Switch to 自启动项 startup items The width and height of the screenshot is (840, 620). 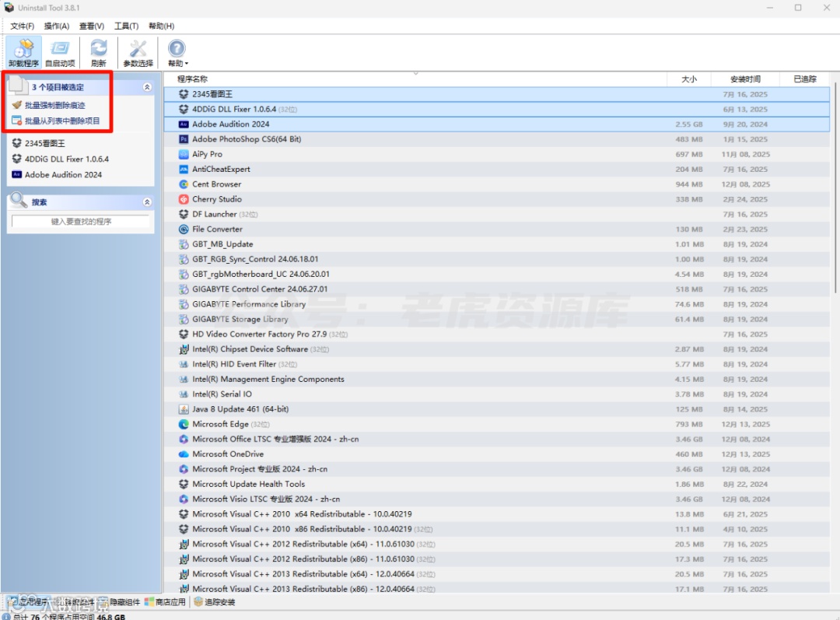[60, 53]
